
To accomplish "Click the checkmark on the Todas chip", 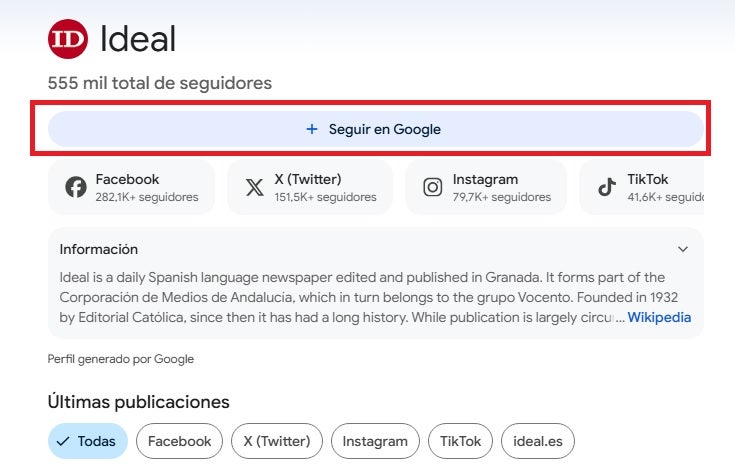I will [63, 441].
